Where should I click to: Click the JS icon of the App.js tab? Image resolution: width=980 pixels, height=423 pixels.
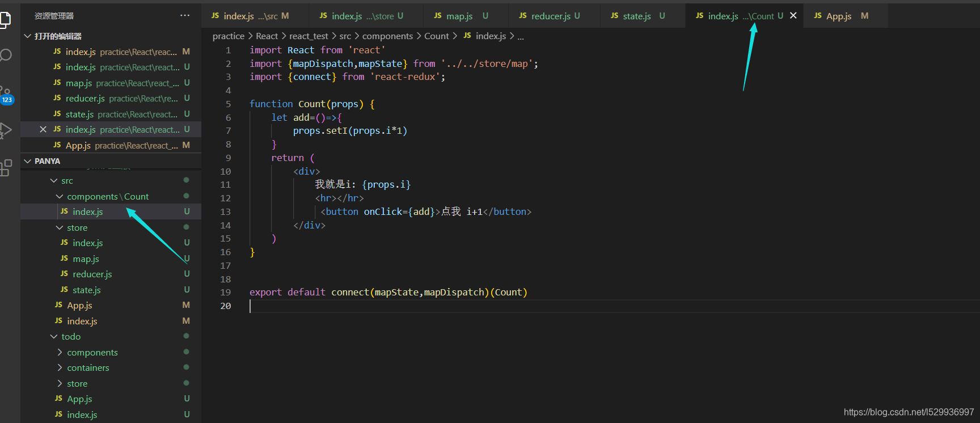[818, 16]
